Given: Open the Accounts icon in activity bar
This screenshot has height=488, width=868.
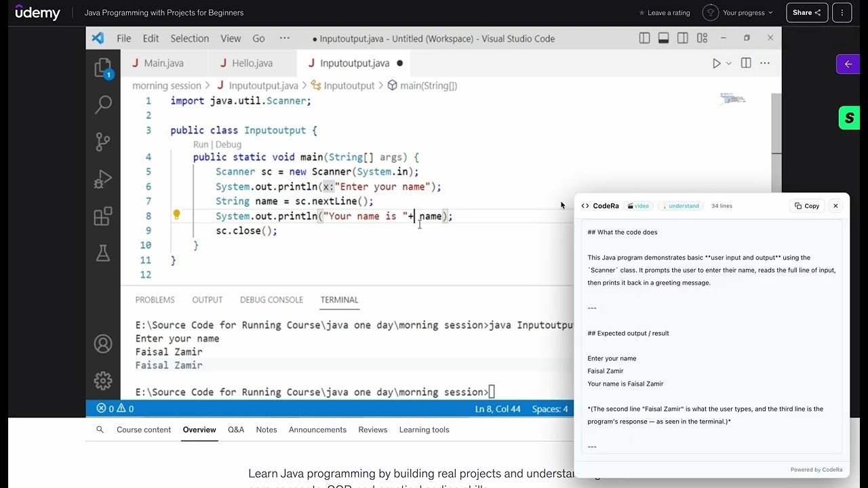Looking at the screenshot, I should [x=103, y=344].
